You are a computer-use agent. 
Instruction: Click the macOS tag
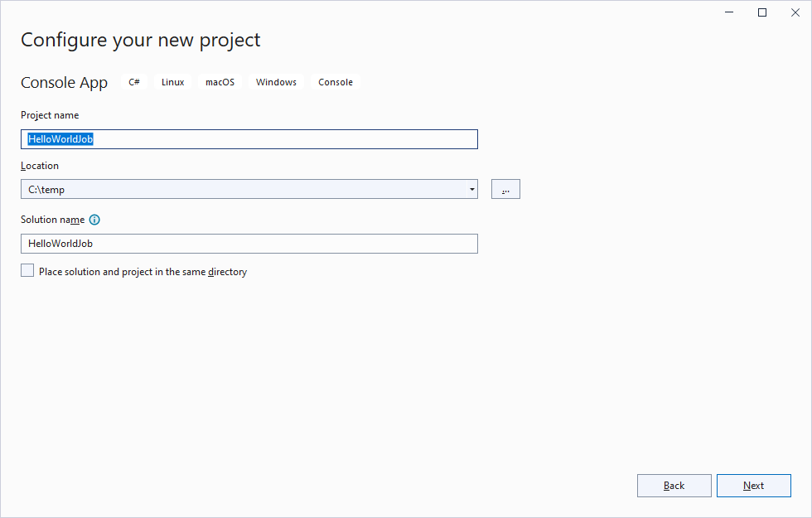coord(220,82)
